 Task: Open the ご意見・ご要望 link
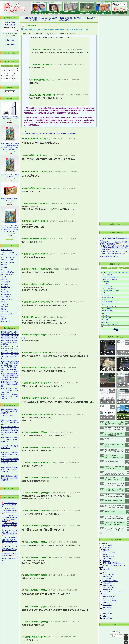(x=10, y=40)
